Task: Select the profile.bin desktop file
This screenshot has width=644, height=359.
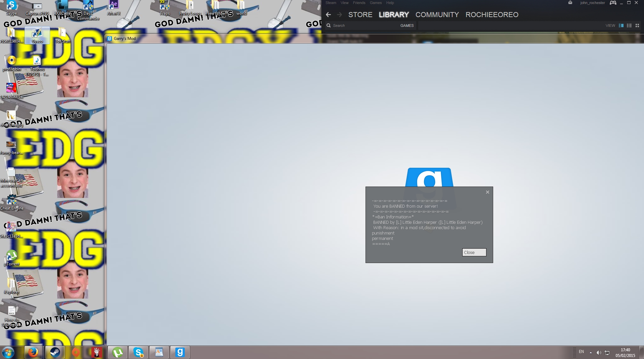Action: [11, 63]
